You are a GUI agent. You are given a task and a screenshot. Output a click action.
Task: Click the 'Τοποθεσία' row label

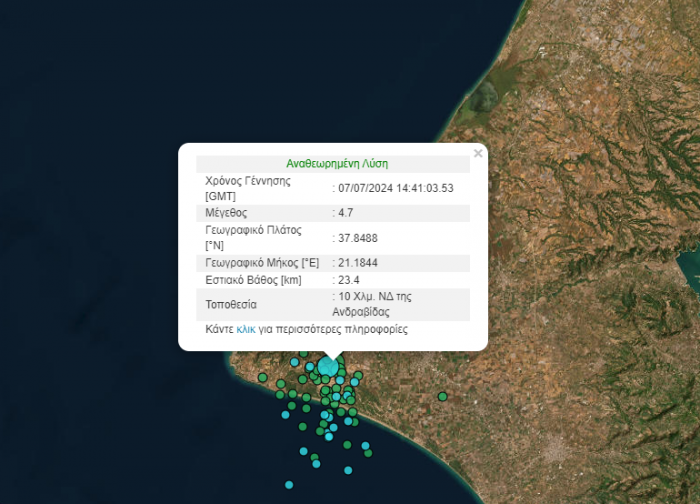pyautogui.click(x=231, y=304)
